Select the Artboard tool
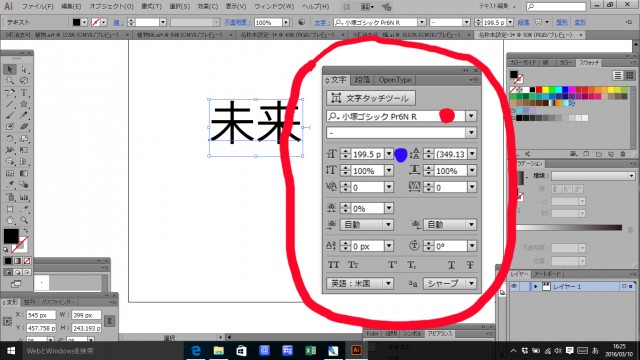The height and width of the screenshot is (360, 640). tap(10, 209)
